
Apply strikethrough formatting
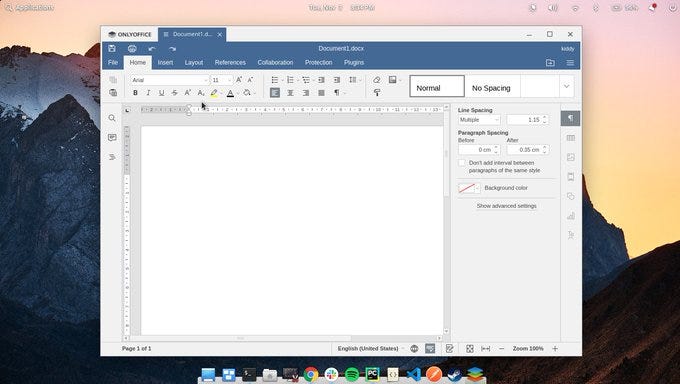point(174,92)
